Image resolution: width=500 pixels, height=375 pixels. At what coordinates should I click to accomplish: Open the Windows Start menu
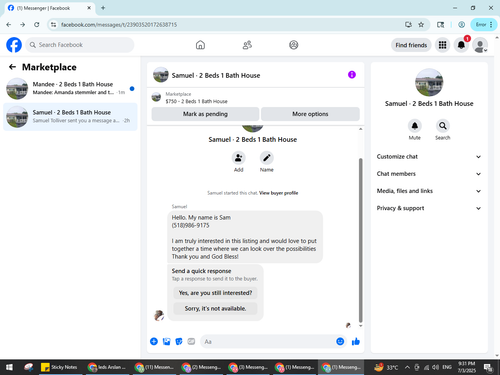click(9, 367)
